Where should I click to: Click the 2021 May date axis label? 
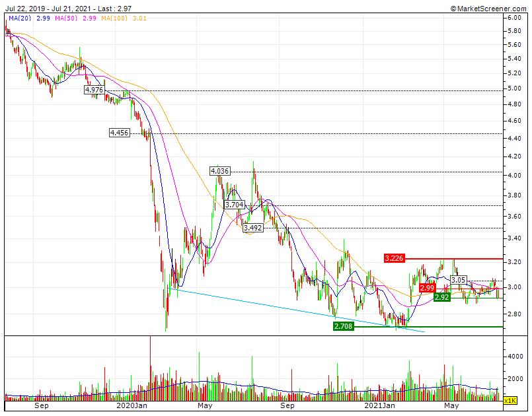point(451,405)
